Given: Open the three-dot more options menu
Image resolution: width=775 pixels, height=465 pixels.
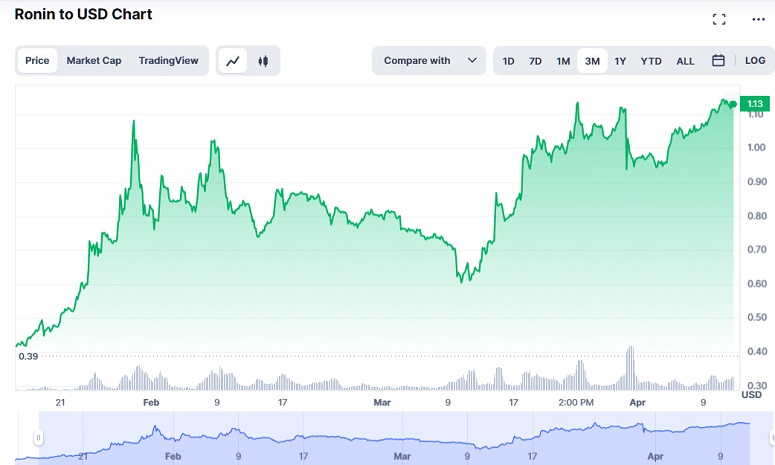Looking at the screenshot, I should [758, 19].
